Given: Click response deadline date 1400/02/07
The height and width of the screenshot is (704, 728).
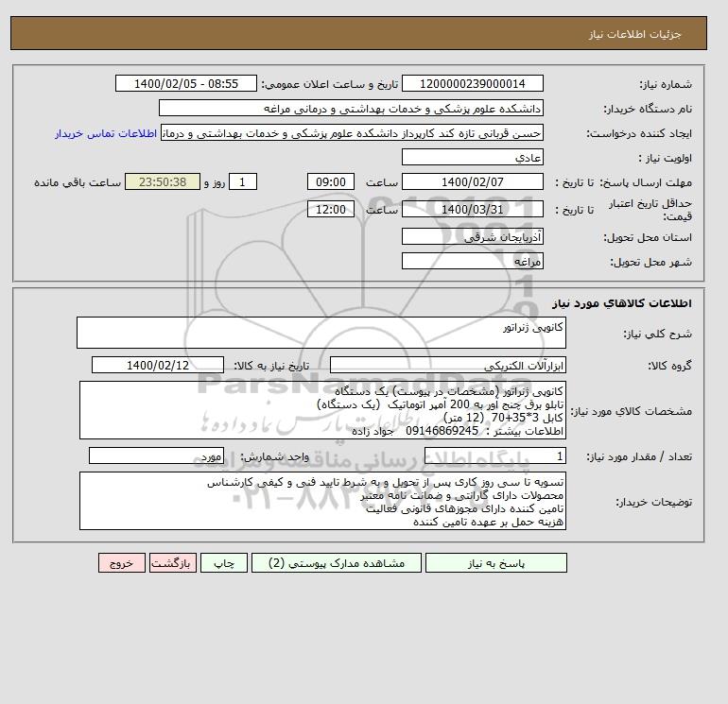Looking at the screenshot, I should point(472,182).
